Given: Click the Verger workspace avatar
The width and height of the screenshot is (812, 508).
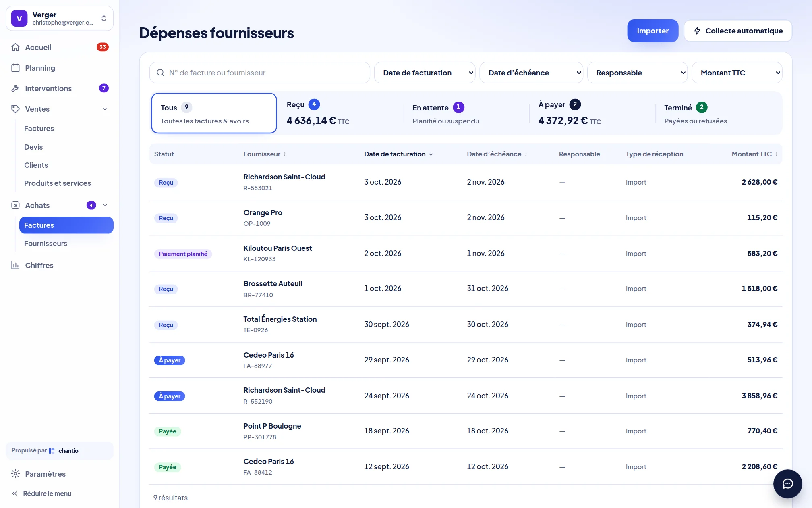Looking at the screenshot, I should (x=19, y=19).
